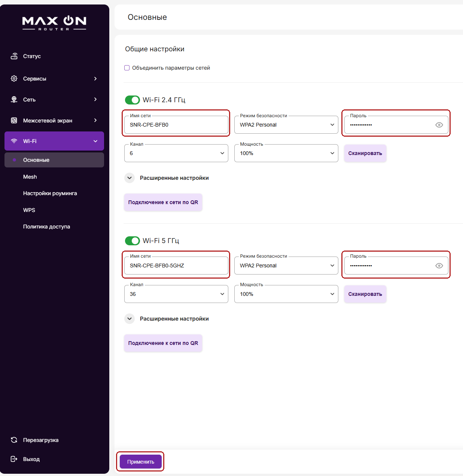Open 2.4 ГГц security mode dropdown
Viewport: 463px width, 476px height.
click(x=286, y=125)
